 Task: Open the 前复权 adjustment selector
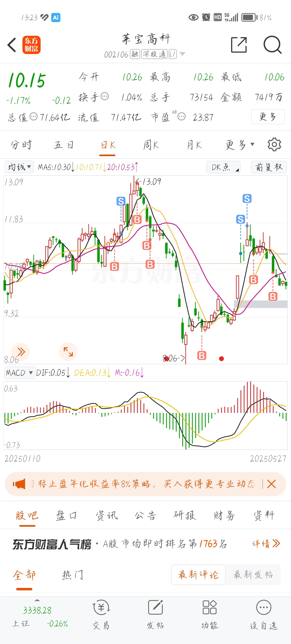(x=269, y=167)
